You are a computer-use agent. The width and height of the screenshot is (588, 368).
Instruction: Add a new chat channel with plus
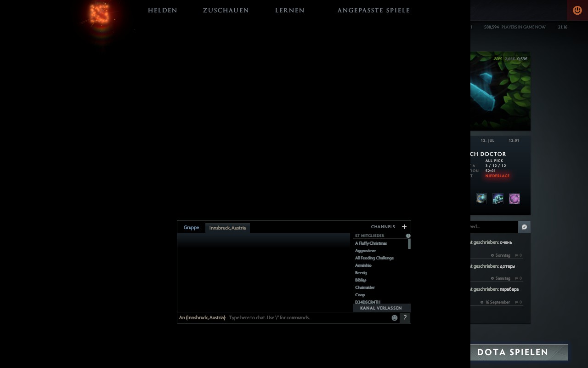coord(404,227)
